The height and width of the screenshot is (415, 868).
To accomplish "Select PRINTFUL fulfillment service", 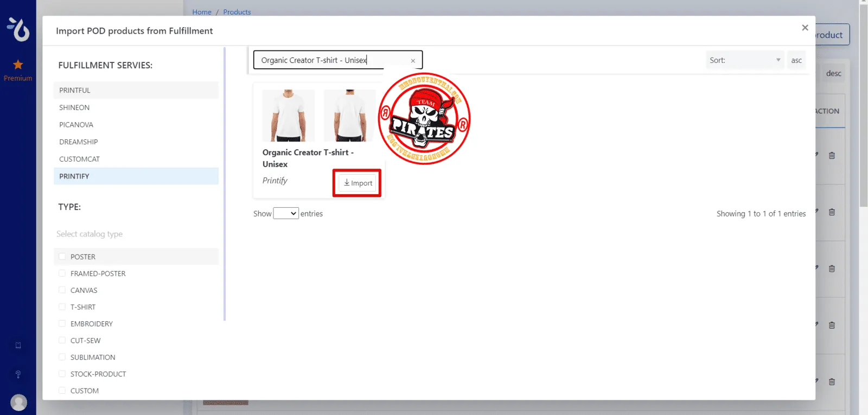I will point(136,90).
